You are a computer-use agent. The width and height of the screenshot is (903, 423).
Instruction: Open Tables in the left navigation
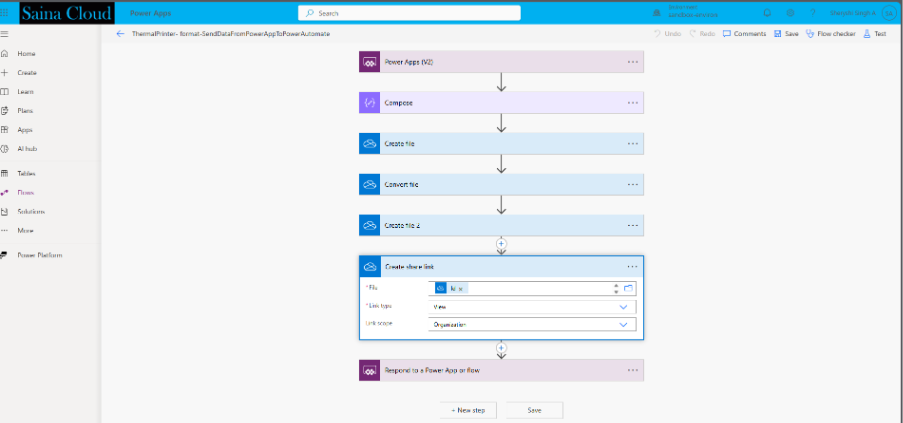(x=26, y=173)
